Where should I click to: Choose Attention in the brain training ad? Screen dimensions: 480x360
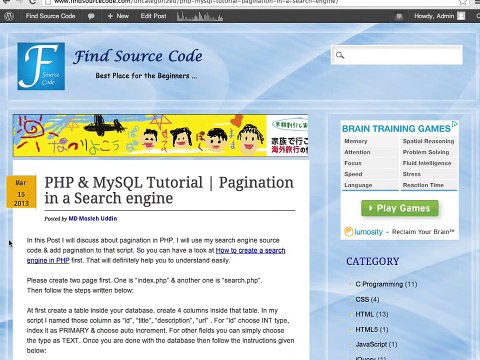[x=357, y=152]
